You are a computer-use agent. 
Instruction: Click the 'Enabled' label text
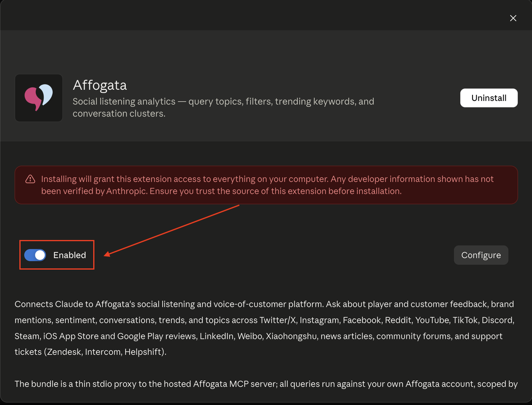pyautogui.click(x=70, y=255)
